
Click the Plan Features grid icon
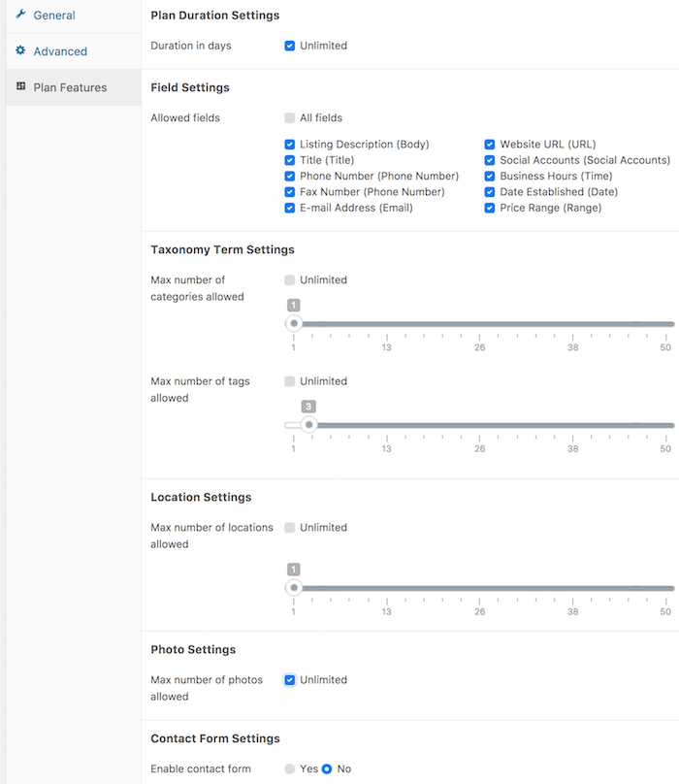(x=20, y=86)
